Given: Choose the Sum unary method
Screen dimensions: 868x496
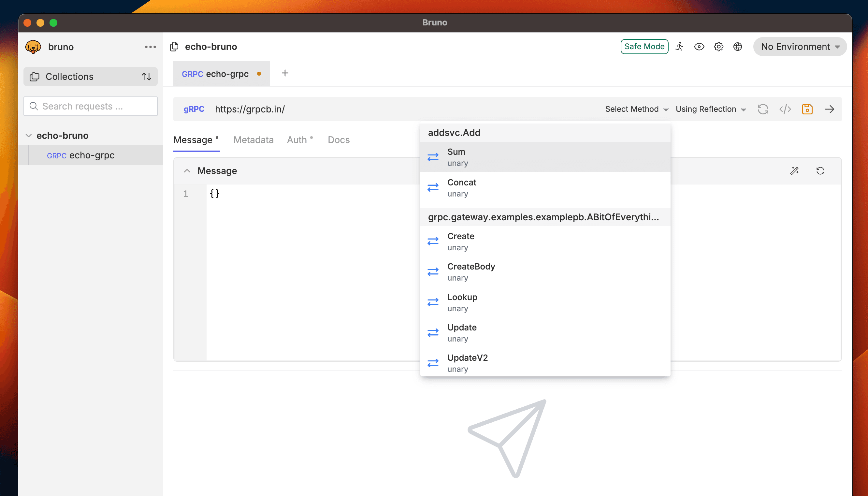Looking at the screenshot, I should [x=545, y=157].
